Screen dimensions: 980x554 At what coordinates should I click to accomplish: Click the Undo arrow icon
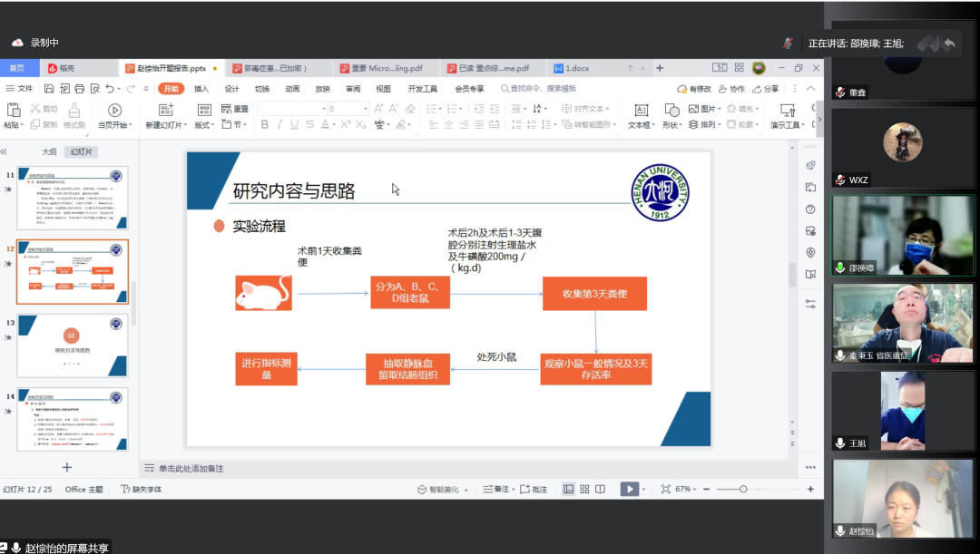pyautogui.click(x=110, y=89)
